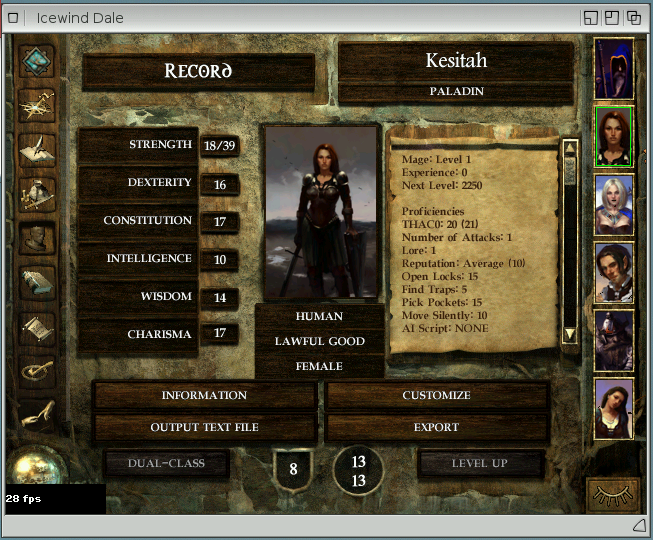Select the bottom dark-haired woman portrait
The height and width of the screenshot is (540, 653).
tap(613, 409)
